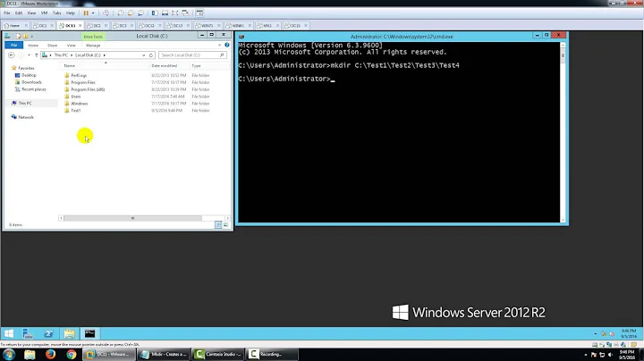Click the Search Local Disk (C:) field
Screen dimensions: 644x361
192,55
